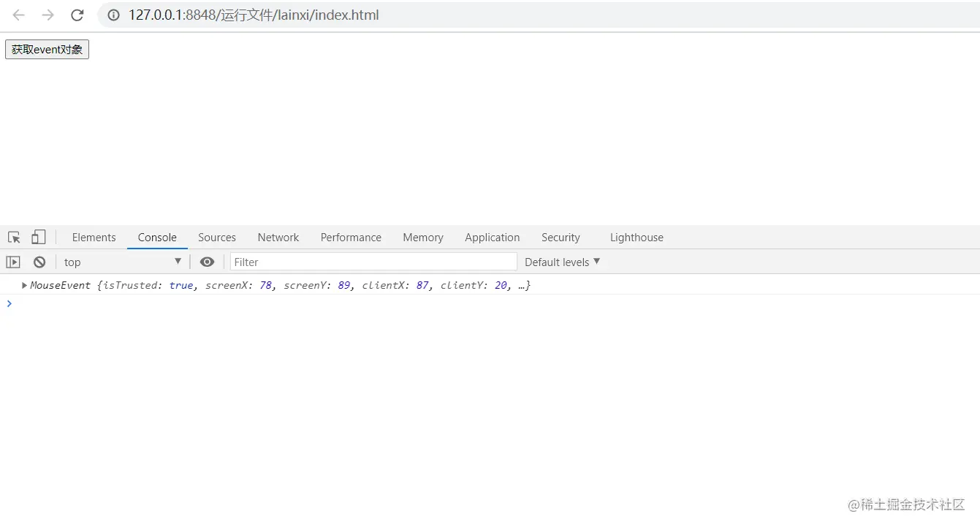Select the Console tab
Viewport: 980px width, 527px height.
pos(157,238)
